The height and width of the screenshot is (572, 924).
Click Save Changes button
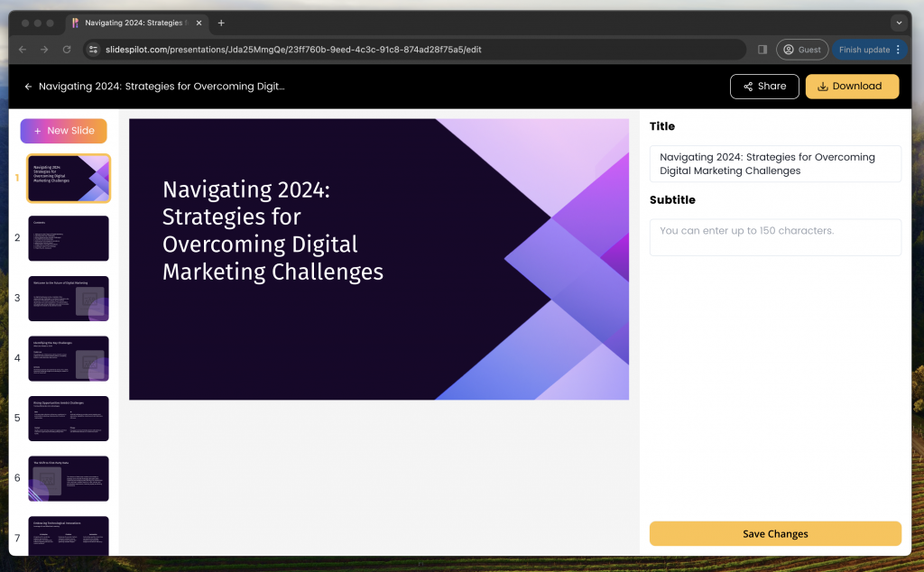pyautogui.click(x=775, y=533)
